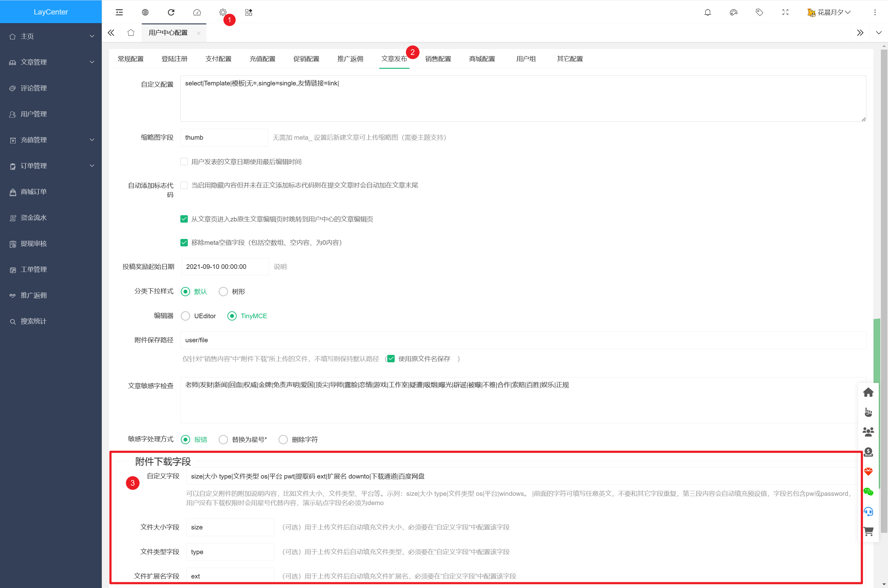The image size is (888, 588).
Task: Open 提现审核 in the sidebar
Action: (34, 244)
